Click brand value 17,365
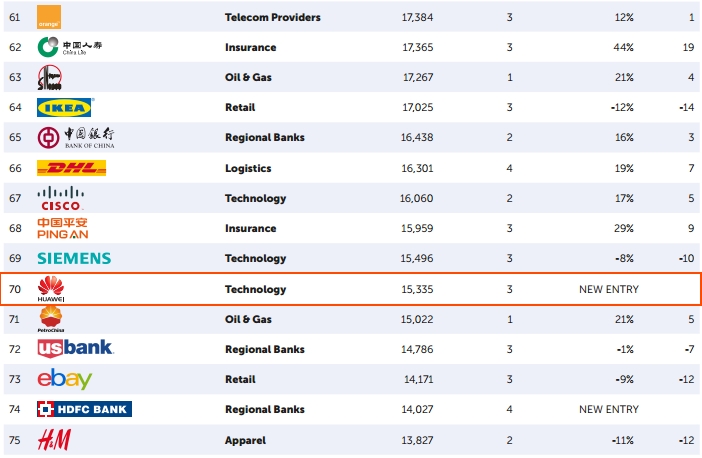The height and width of the screenshot is (458, 702). [x=418, y=47]
